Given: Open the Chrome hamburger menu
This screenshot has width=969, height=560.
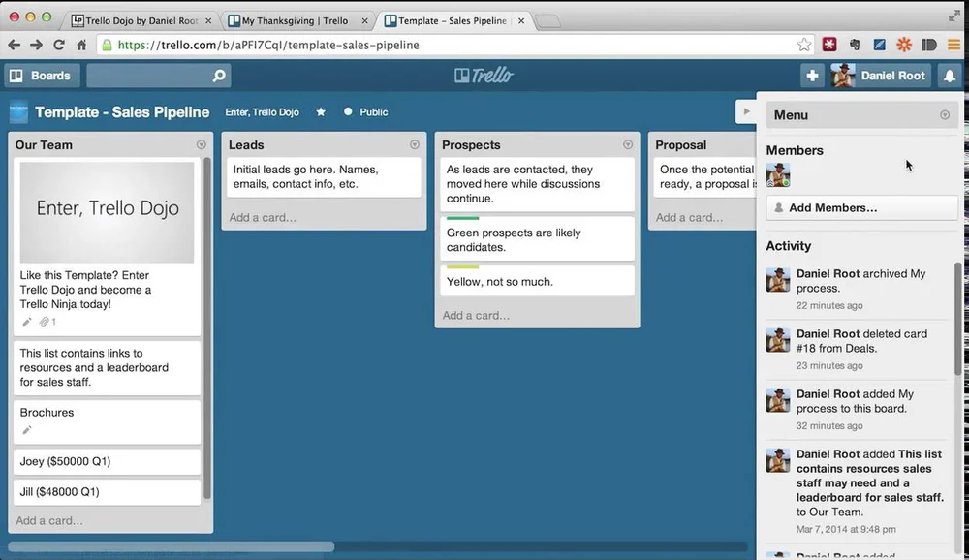Looking at the screenshot, I should point(953,45).
